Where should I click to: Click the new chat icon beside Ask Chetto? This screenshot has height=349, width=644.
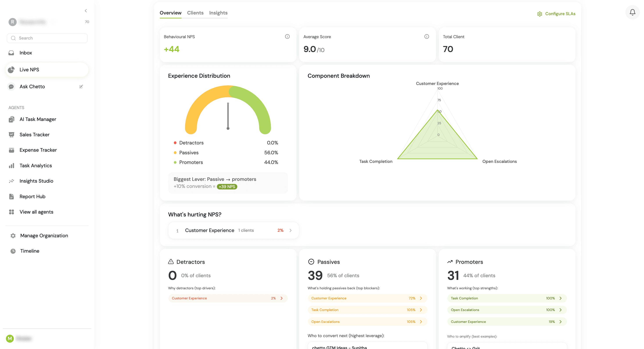(81, 86)
